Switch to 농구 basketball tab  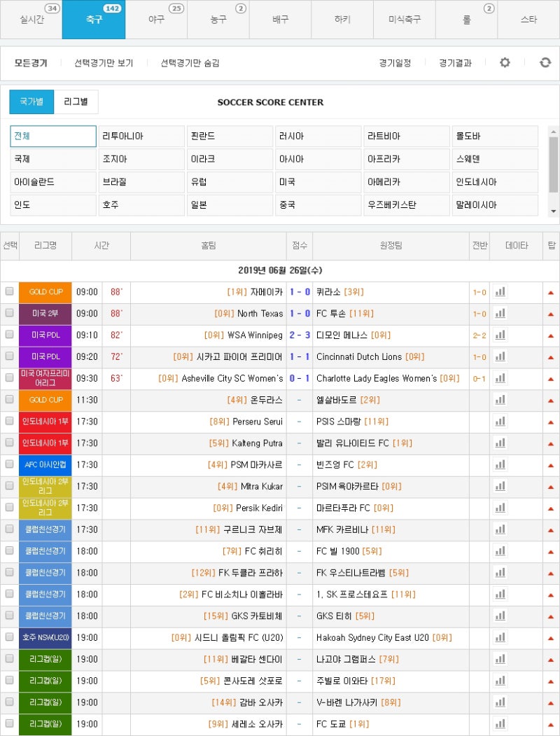[218, 19]
